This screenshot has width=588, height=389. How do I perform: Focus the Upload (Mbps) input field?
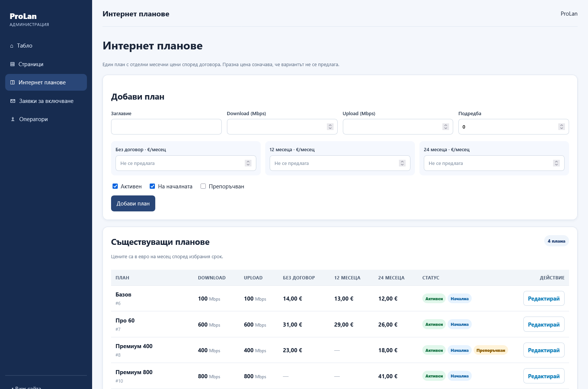tap(398, 127)
